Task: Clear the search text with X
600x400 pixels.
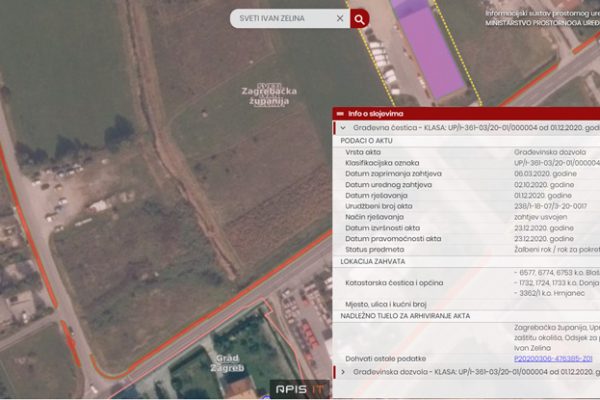Action: (340, 18)
